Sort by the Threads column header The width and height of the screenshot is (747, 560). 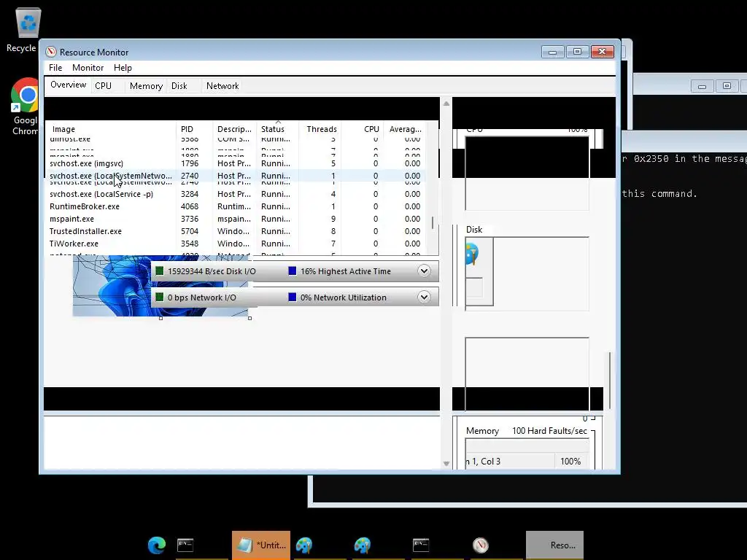[x=321, y=129]
